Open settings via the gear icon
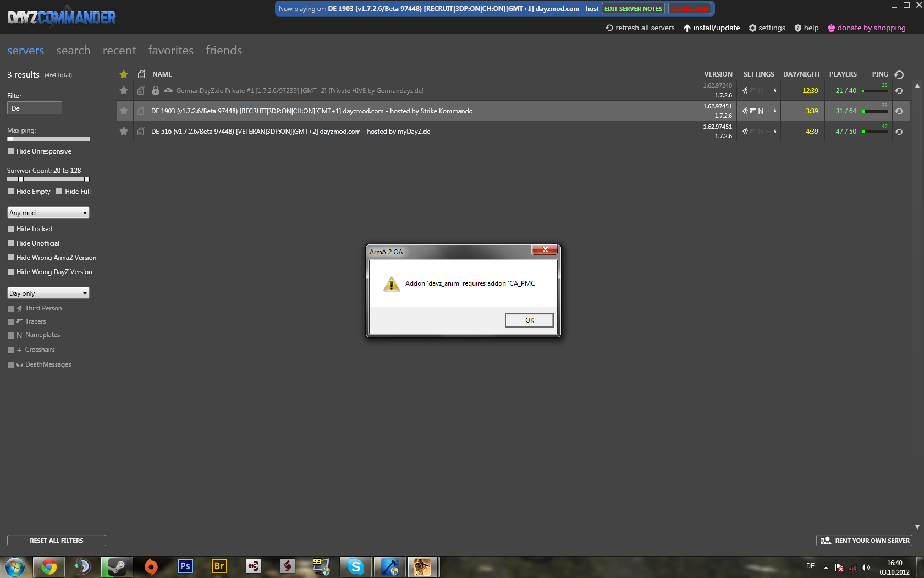Image resolution: width=924 pixels, height=578 pixels. 752,28
